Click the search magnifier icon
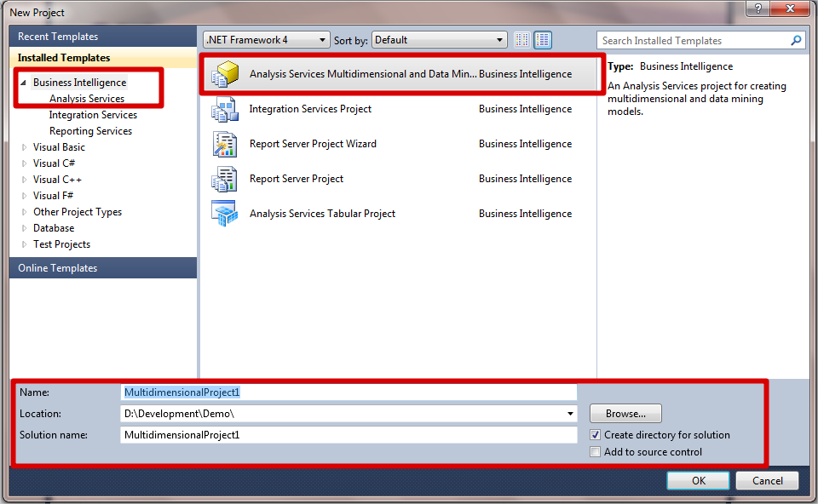 [x=796, y=40]
